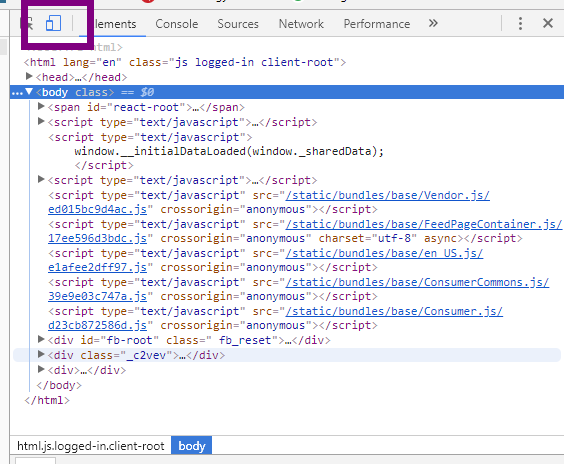Select the opening script tag above initialDataLoaded

click(150, 137)
